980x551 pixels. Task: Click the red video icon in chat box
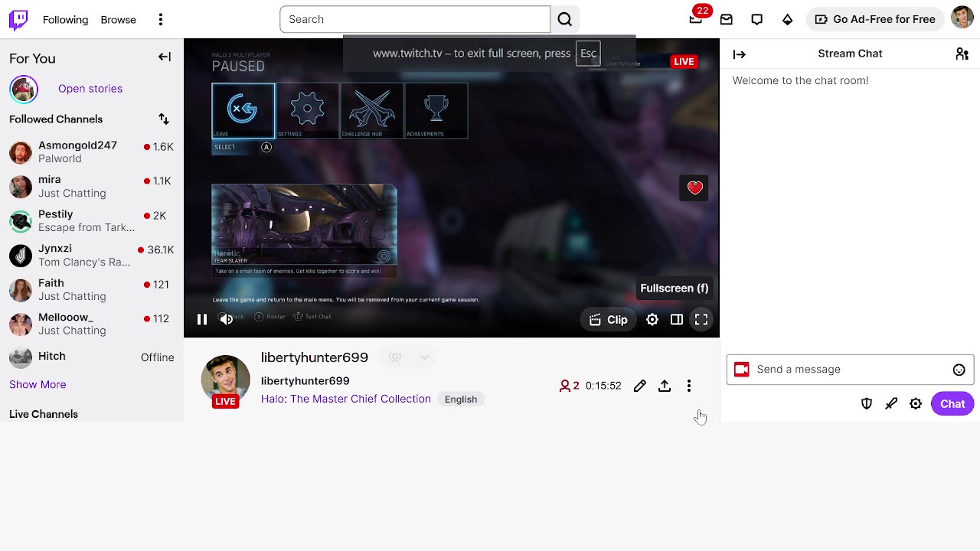point(741,370)
